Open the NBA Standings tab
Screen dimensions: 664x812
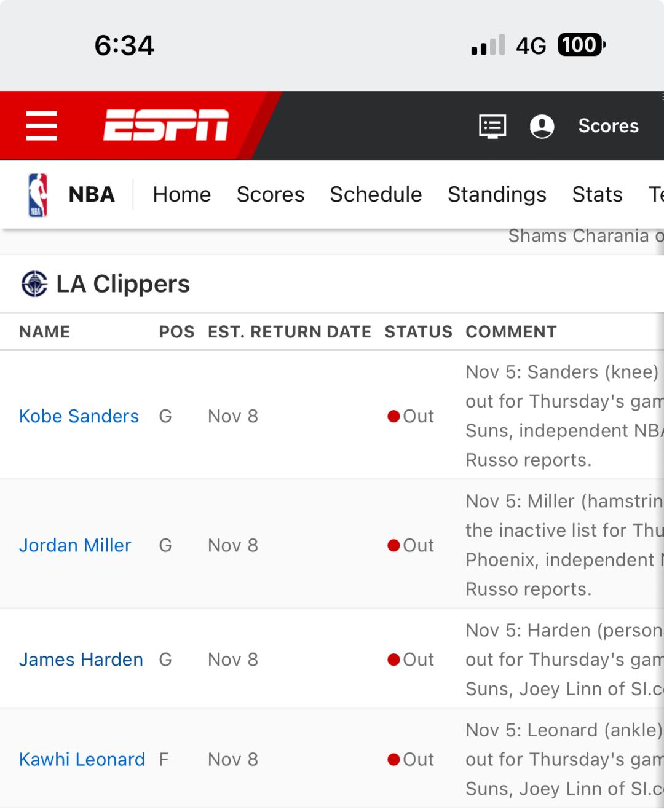point(497,195)
